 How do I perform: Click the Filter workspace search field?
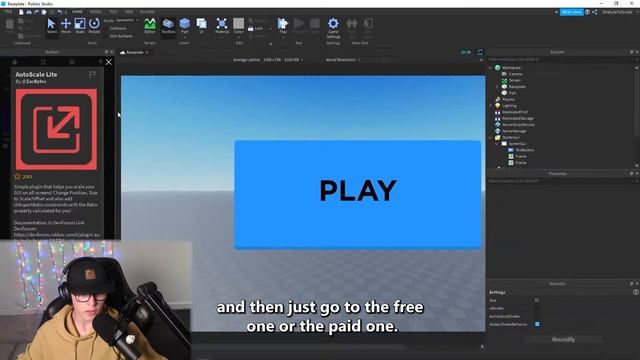point(561,60)
